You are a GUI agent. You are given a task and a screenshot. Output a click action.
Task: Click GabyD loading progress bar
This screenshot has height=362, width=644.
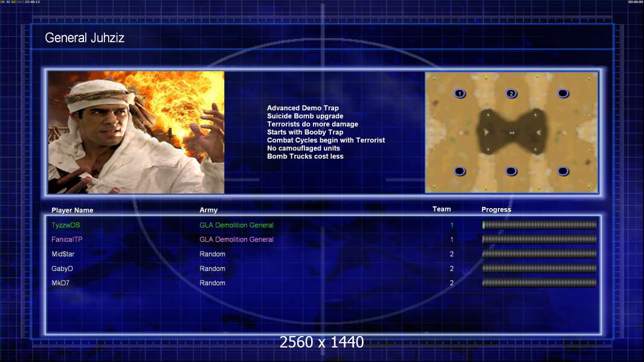tap(539, 268)
